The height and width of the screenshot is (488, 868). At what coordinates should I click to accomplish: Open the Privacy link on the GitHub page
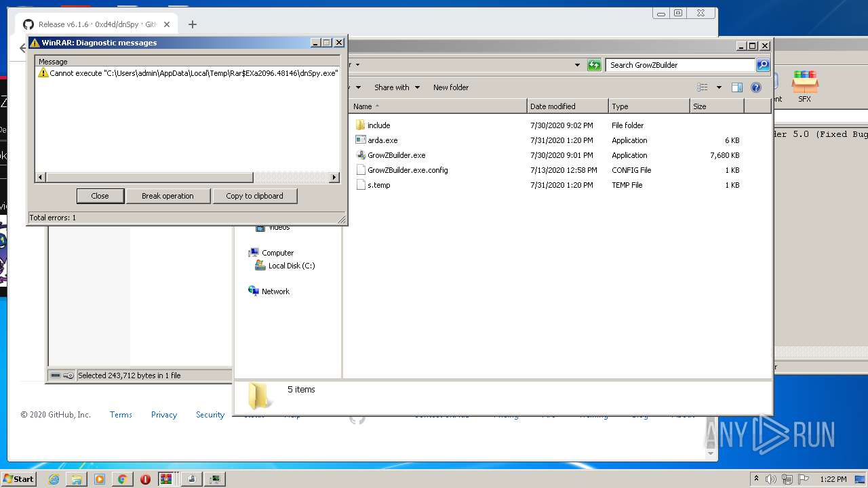(164, 415)
